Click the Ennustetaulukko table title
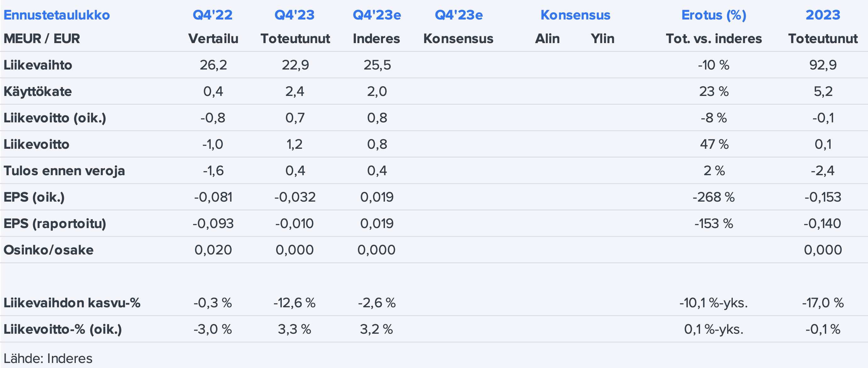 57,15
